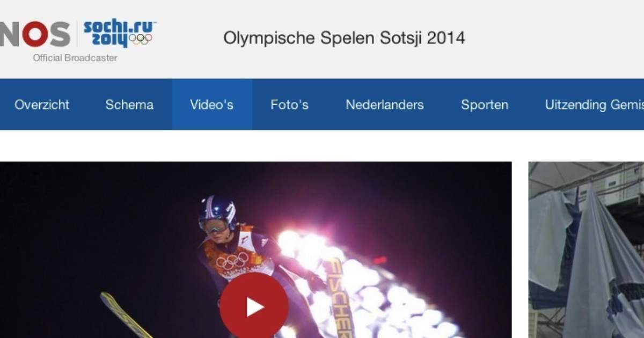The height and width of the screenshot is (338, 644).
Task: Go to Uitzending Gemist
Action: coord(594,105)
